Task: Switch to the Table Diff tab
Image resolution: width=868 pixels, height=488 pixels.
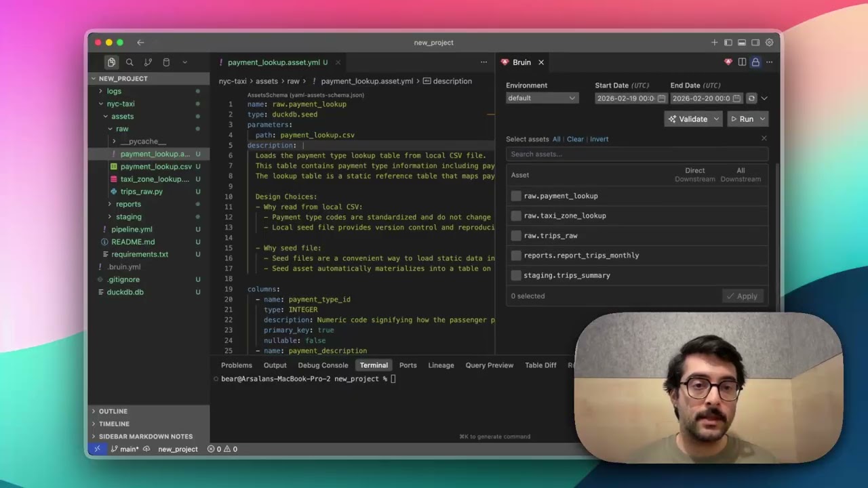Action: (x=540, y=365)
